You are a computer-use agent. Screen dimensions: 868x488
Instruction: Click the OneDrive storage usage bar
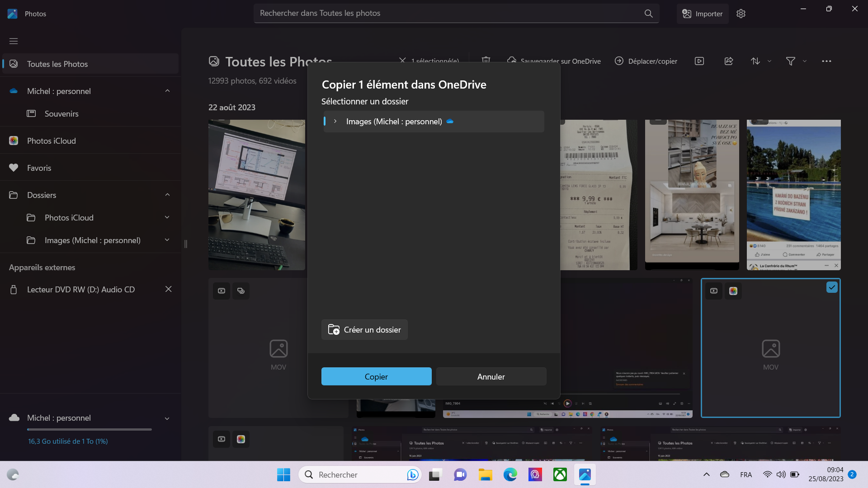pyautogui.click(x=90, y=429)
